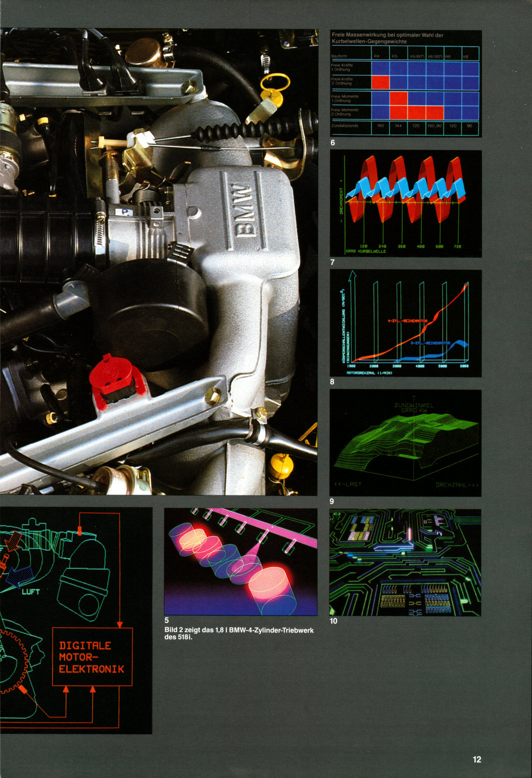The width and height of the screenshot is (532, 778).
Task: Open the torque waveform chart, figure 7
Action: tap(406, 204)
